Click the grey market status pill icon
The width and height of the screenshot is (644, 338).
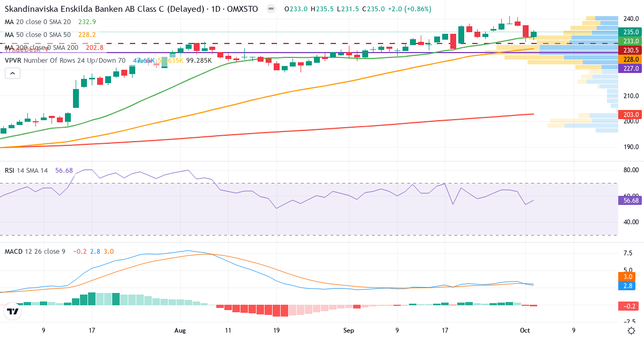(x=271, y=9)
